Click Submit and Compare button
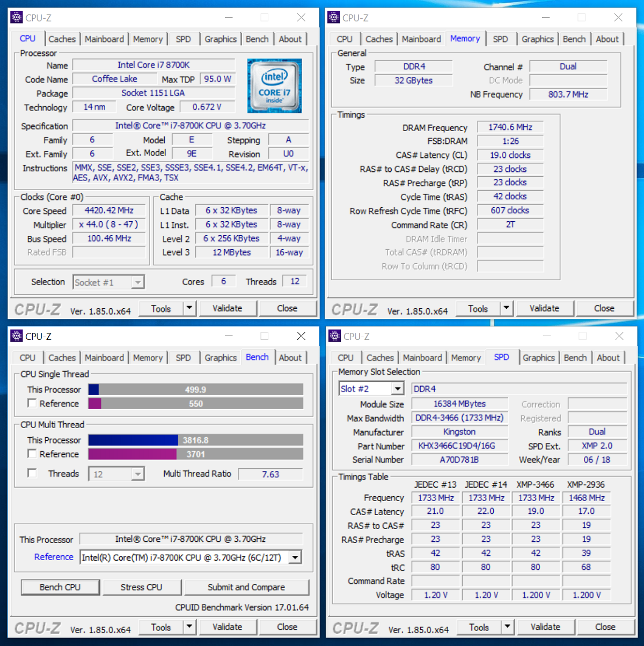This screenshot has width=644, height=646. (246, 587)
